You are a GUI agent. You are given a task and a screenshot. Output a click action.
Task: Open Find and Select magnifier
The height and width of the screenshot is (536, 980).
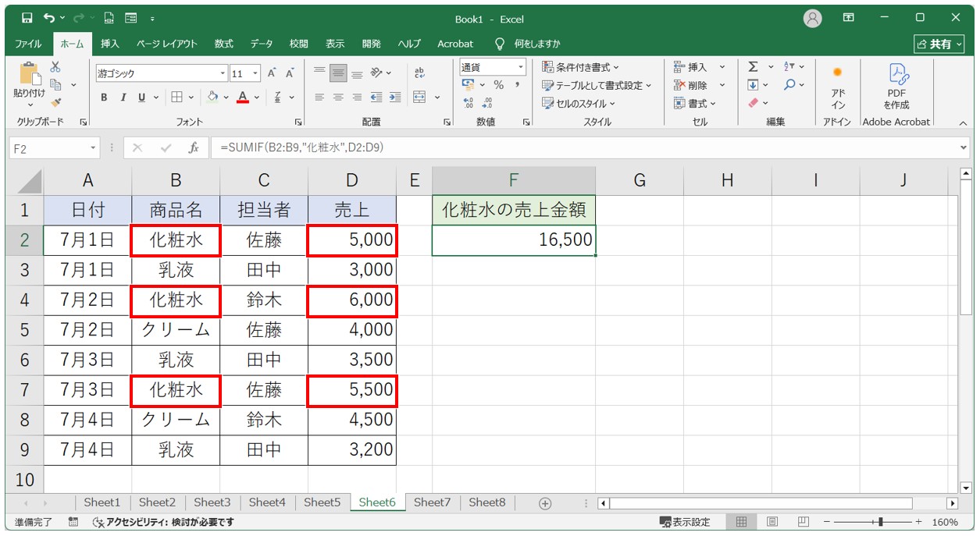[x=789, y=84]
